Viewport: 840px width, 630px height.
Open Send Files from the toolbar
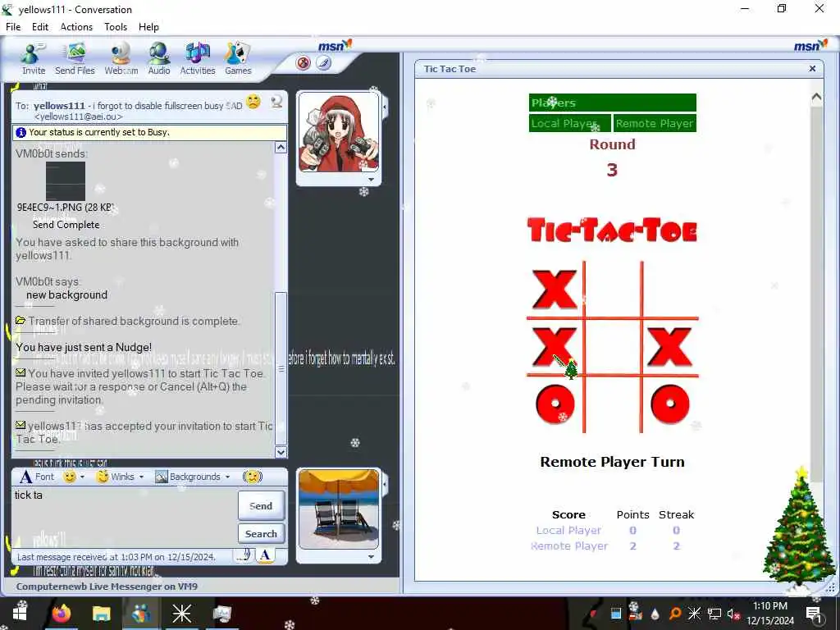point(75,58)
